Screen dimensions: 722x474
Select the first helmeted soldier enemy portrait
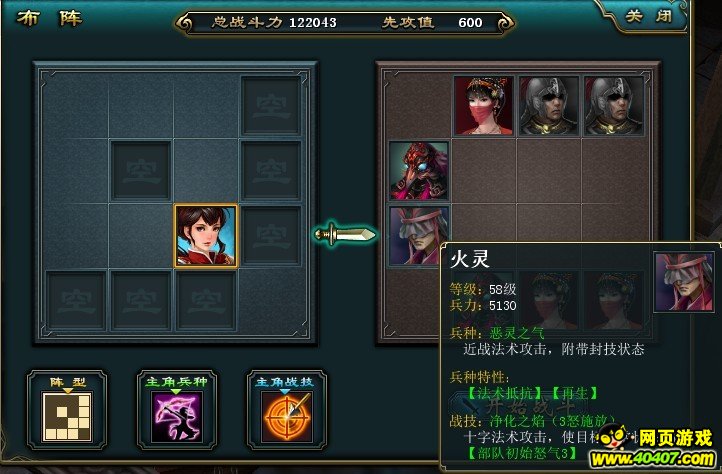coord(549,106)
